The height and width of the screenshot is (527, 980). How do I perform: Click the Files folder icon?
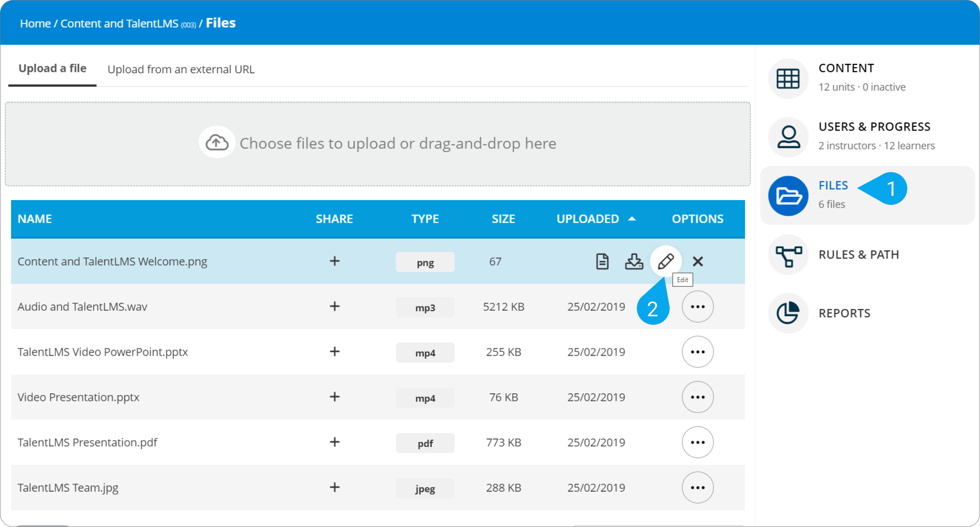pyautogui.click(x=788, y=196)
